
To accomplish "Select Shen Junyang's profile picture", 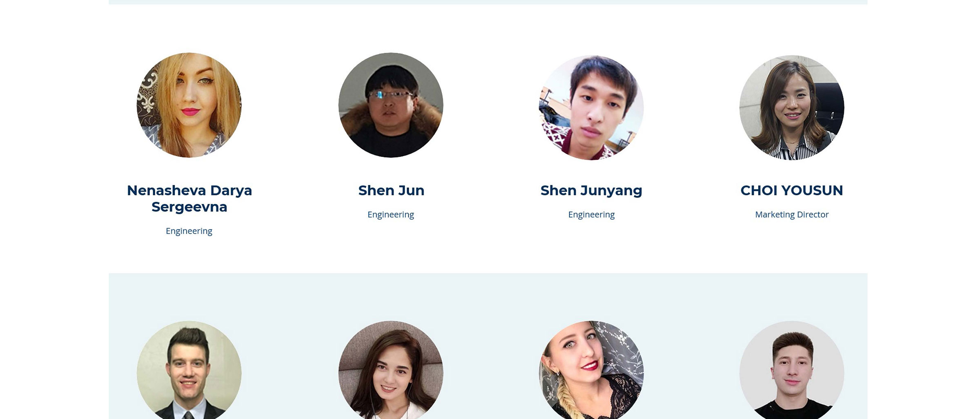I will pyautogui.click(x=591, y=108).
